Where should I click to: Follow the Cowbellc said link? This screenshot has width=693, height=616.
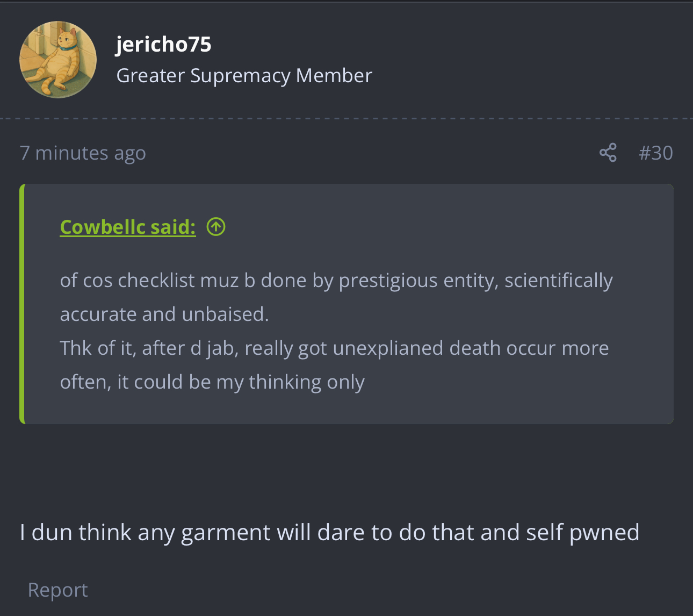128,227
